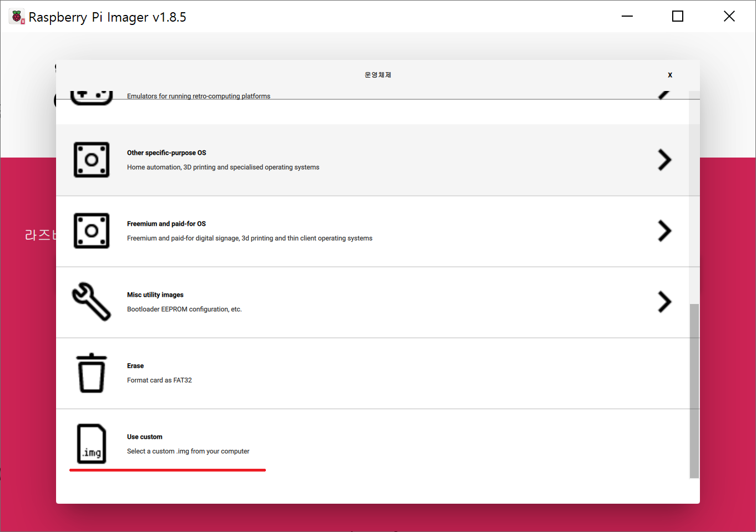The width and height of the screenshot is (756, 532).
Task: Expand the Freemium and paid-for OS chevron
Action: point(664,231)
